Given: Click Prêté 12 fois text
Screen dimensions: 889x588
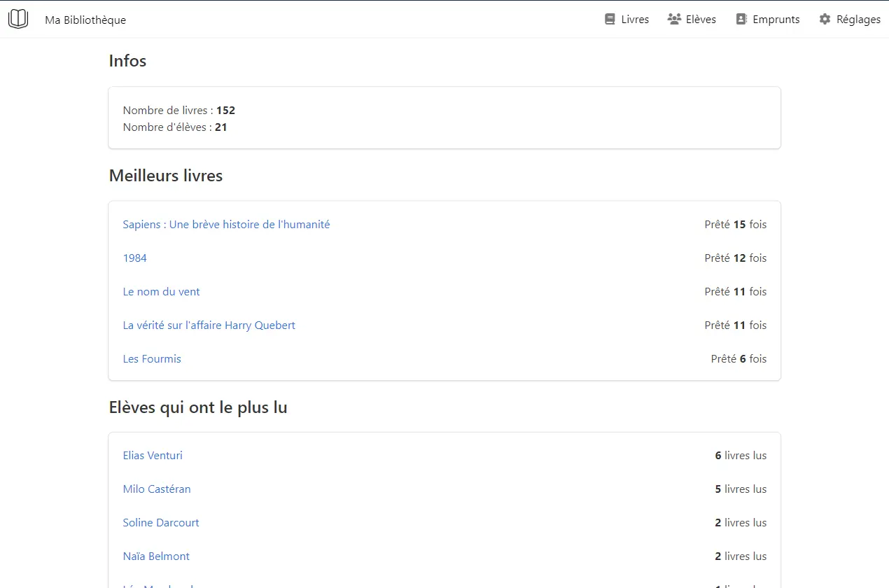Looking at the screenshot, I should pos(736,258).
